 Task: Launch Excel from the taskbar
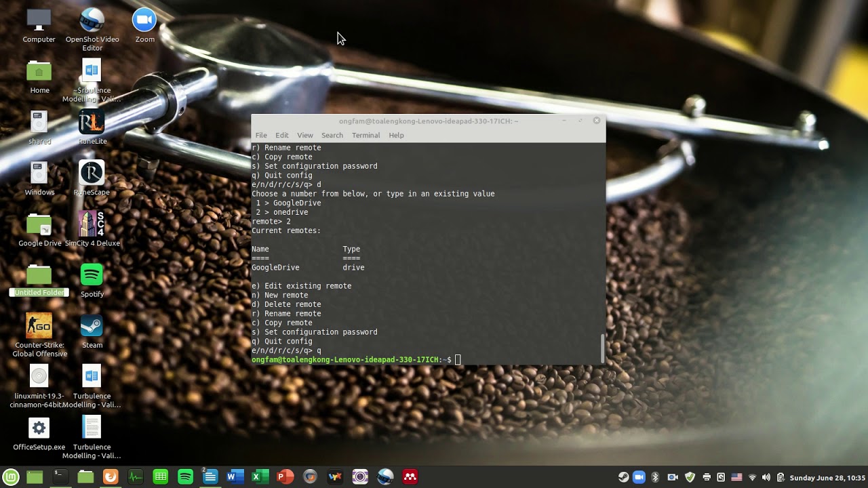tap(260, 477)
